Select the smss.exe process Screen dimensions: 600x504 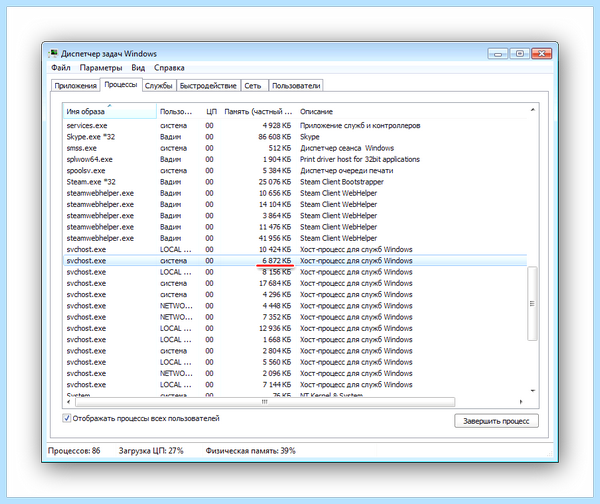(295, 148)
